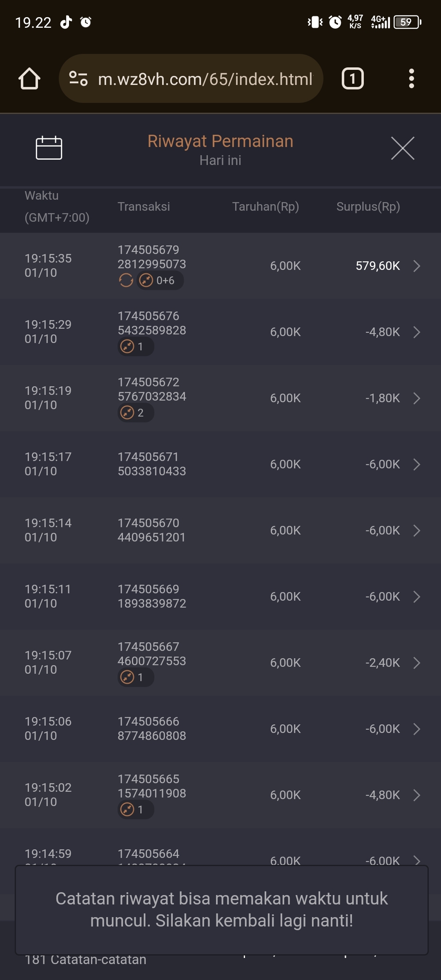This screenshot has height=980, width=441.
Task: Tap the Surplus(Rp) column header
Action: coord(368,207)
